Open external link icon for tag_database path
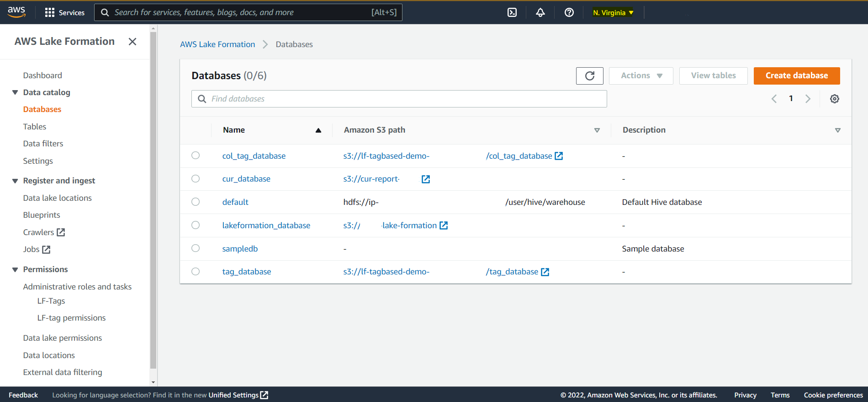Screen dimensions: 868x402 click(545, 272)
